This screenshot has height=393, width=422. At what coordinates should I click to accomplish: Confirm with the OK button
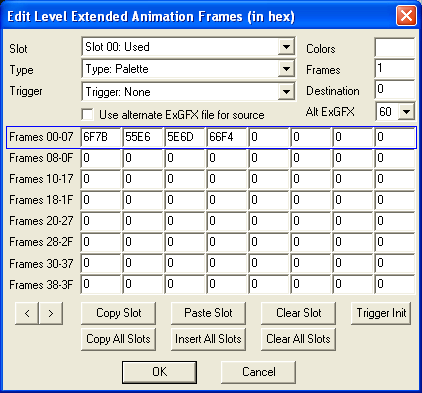point(159,372)
